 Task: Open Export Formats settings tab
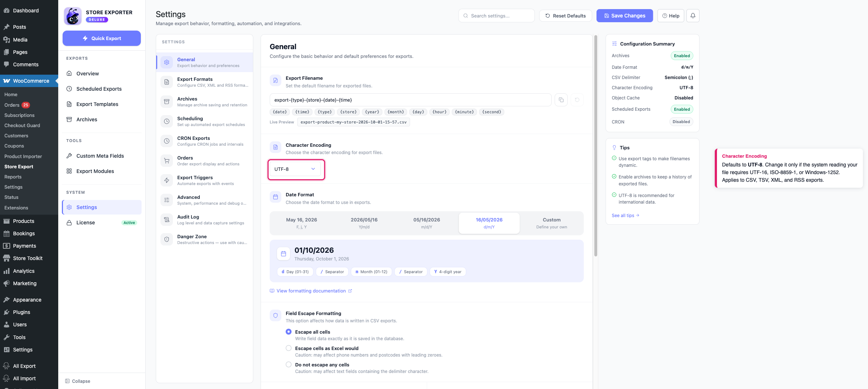[x=205, y=82]
